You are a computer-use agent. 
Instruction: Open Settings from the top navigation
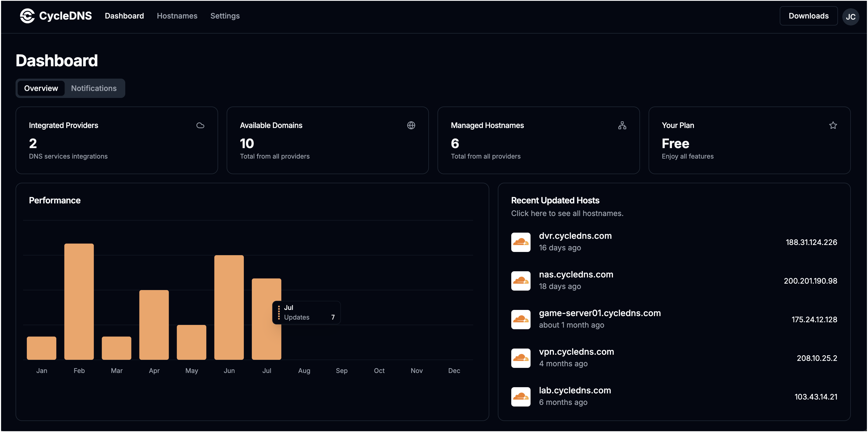tap(225, 16)
